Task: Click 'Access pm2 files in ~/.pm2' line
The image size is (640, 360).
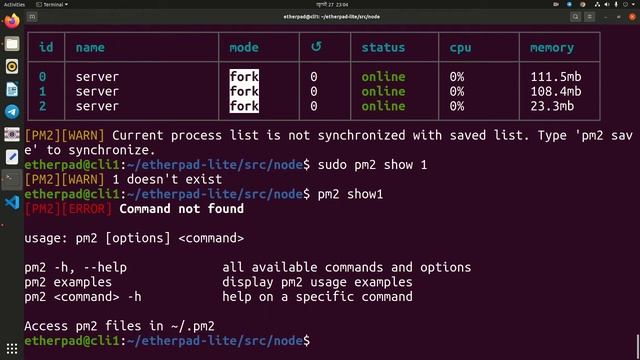Action: coord(119,326)
